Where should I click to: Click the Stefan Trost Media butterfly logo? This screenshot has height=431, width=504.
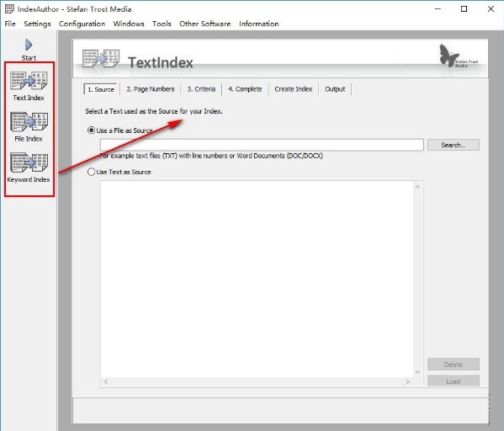click(458, 56)
